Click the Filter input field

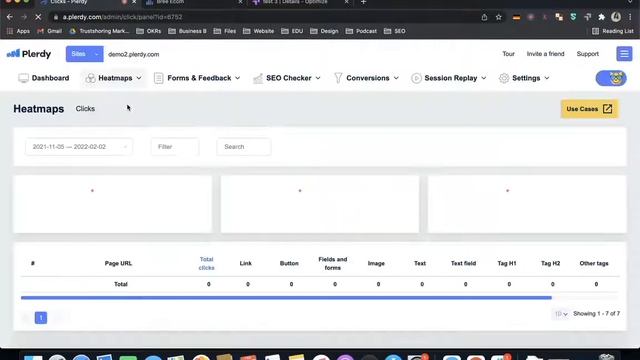coord(175,147)
